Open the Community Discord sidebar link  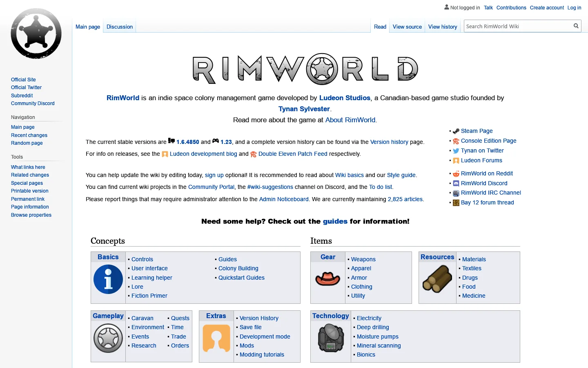[x=33, y=103]
